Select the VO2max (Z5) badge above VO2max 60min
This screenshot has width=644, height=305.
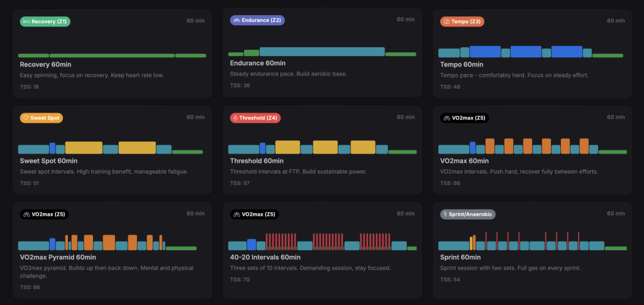pos(463,118)
